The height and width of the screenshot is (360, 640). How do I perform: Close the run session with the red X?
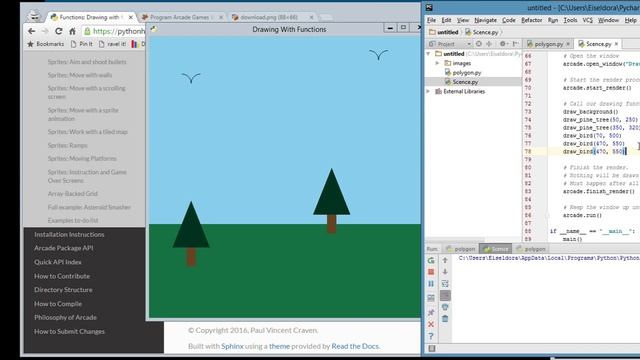coord(431,324)
